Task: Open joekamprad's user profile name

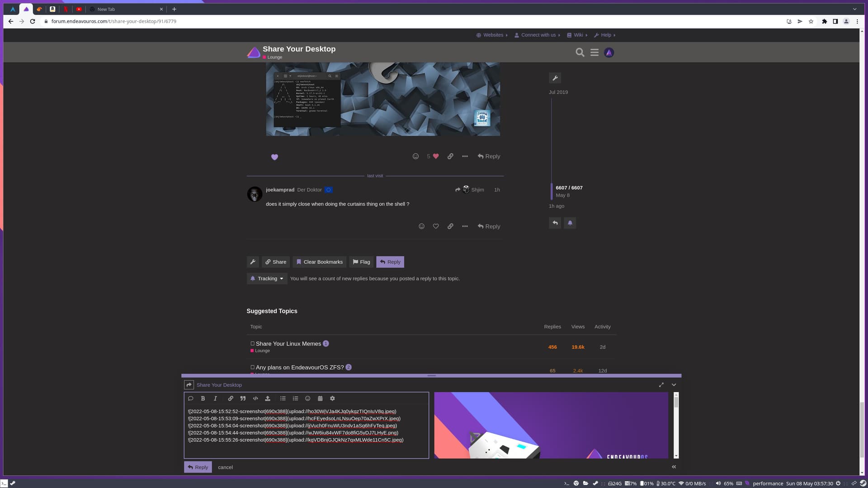Action: point(280,190)
